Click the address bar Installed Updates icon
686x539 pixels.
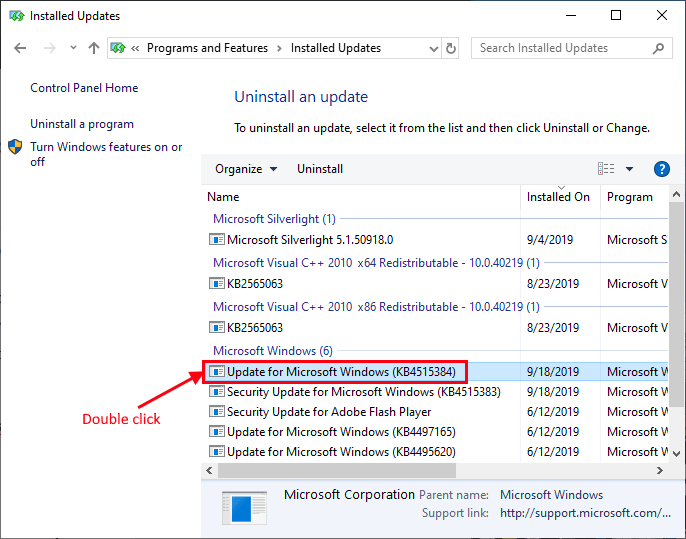coord(118,48)
